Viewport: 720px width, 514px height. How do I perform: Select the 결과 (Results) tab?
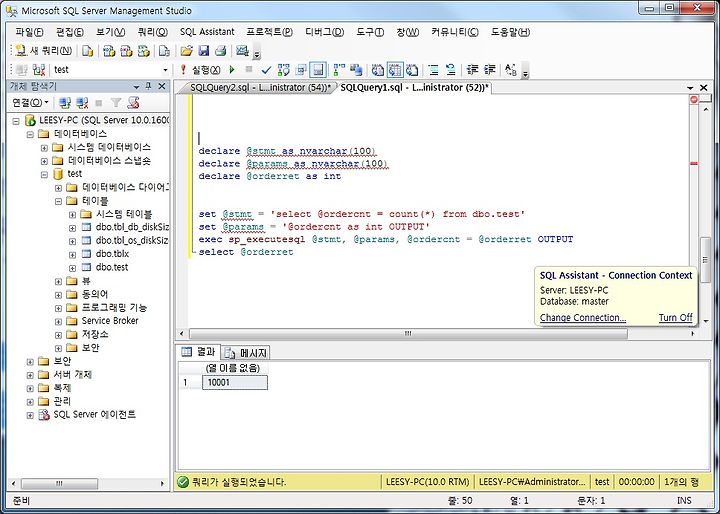pyautogui.click(x=199, y=352)
